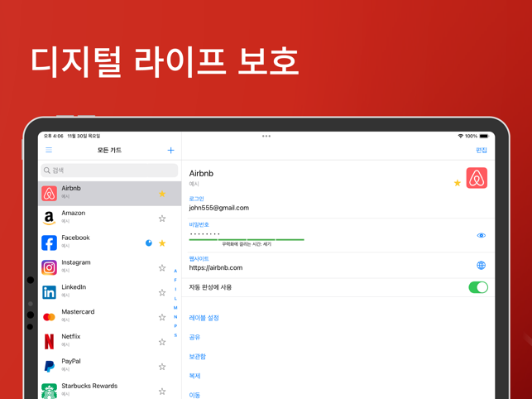Disable the auto-fill toggle switch

[477, 287]
